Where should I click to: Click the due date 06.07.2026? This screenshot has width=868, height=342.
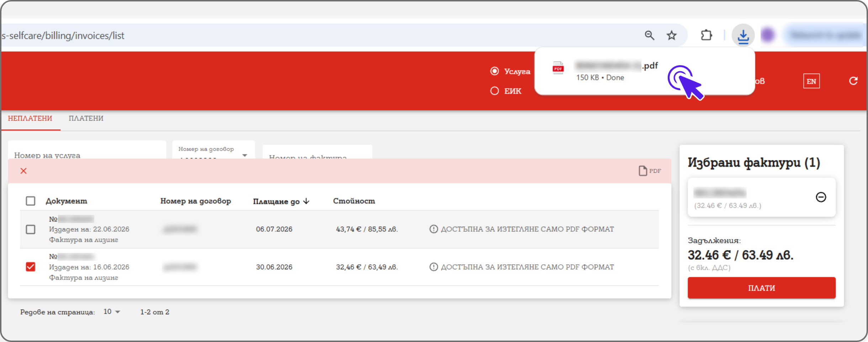[274, 229]
